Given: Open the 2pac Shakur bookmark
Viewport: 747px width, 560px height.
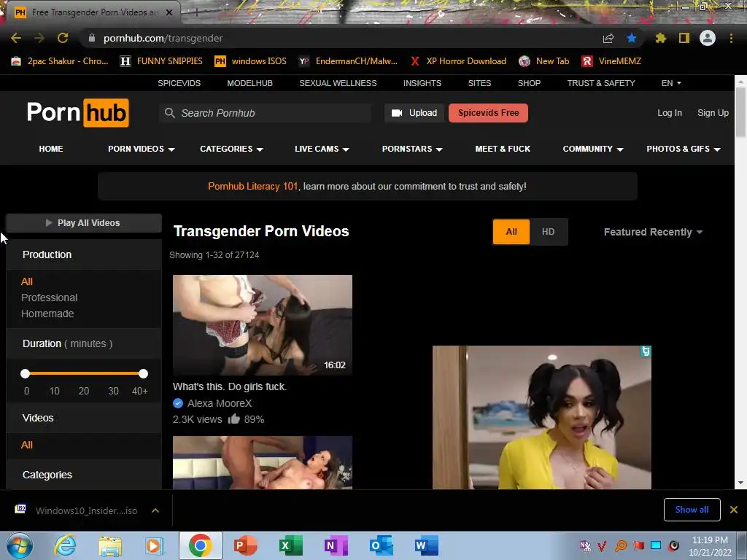Looking at the screenshot, I should pos(60,61).
